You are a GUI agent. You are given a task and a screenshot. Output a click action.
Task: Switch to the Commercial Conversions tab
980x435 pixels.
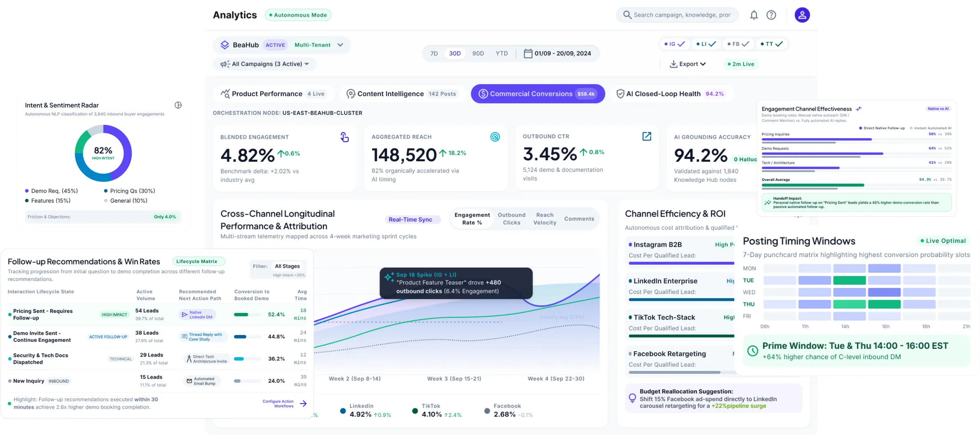pyautogui.click(x=538, y=94)
